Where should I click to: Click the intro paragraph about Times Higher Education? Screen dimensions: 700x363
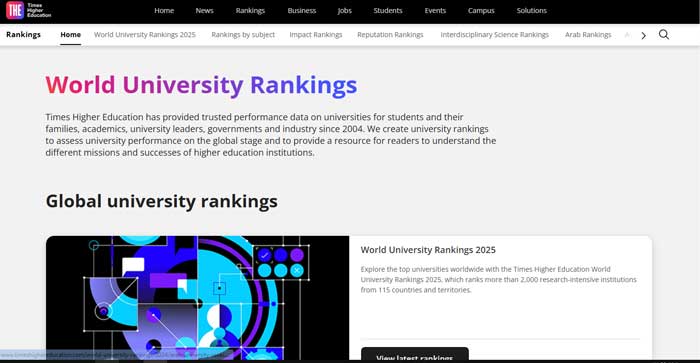pyautogui.click(x=271, y=134)
